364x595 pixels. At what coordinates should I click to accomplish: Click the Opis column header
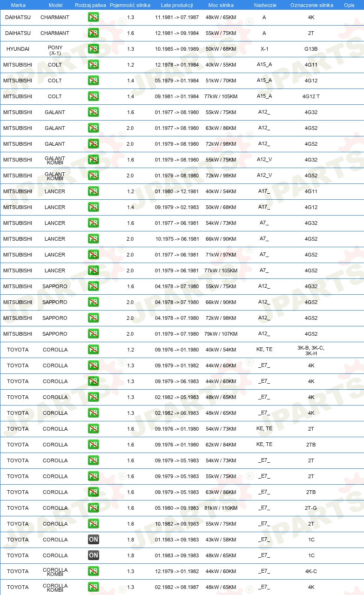(349, 5)
